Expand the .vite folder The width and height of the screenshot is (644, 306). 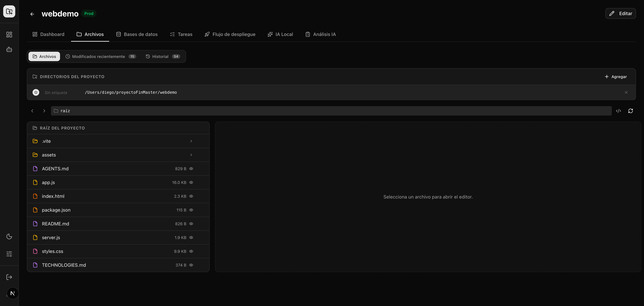[191, 141]
